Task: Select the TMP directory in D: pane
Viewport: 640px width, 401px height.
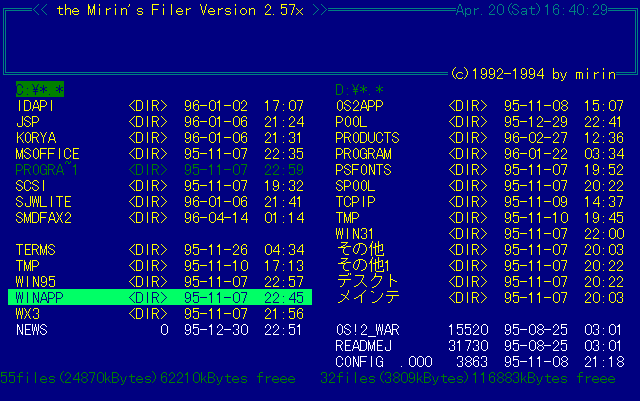Action: [480, 218]
